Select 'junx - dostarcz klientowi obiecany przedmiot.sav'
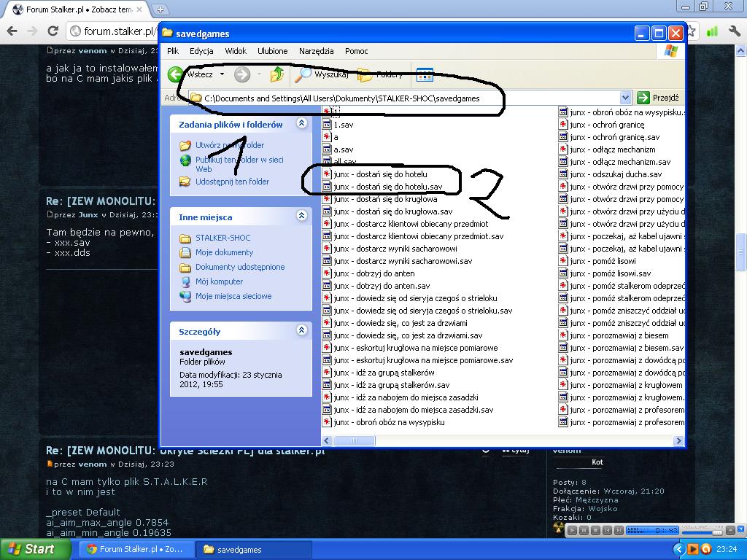Viewport: 747px width, 560px height. pyautogui.click(x=413, y=236)
